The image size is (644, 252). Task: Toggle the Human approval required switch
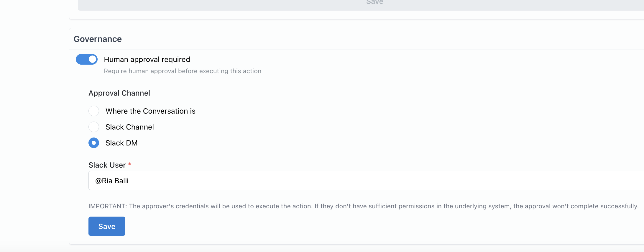(x=87, y=59)
